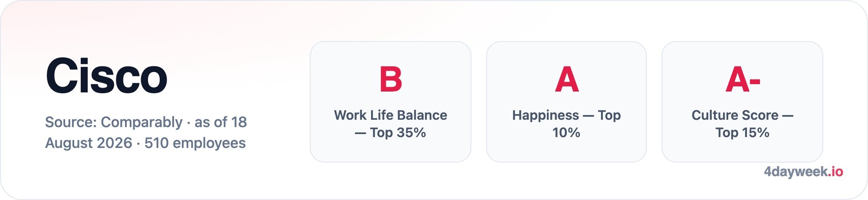Open the Culture Score card
Image resolution: width=868 pixels, height=200 pixels.
click(742, 102)
